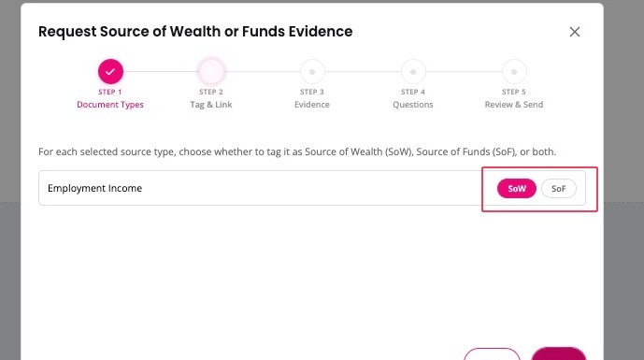Click the highlighted Step 2 circle indicator
Viewport: 644px width, 360px height.
(x=211, y=71)
